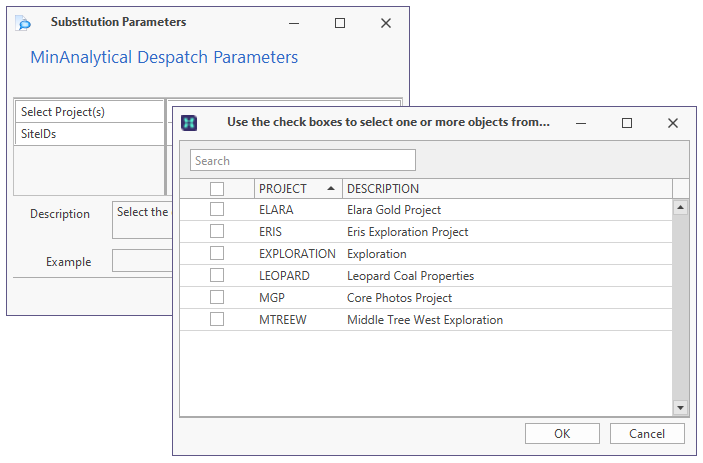The width and height of the screenshot is (703, 463).
Task: Click the scrollbar down arrow
Action: coord(680,407)
